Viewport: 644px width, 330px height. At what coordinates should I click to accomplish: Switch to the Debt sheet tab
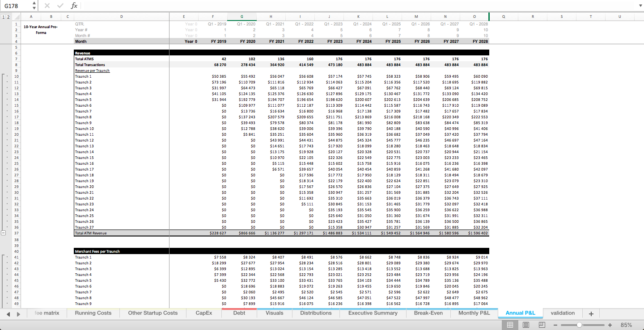(x=239, y=313)
